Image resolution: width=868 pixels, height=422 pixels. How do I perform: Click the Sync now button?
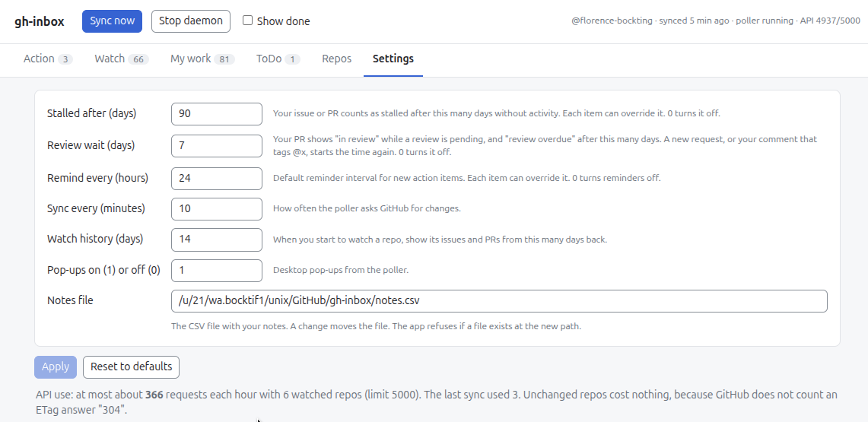coord(112,21)
